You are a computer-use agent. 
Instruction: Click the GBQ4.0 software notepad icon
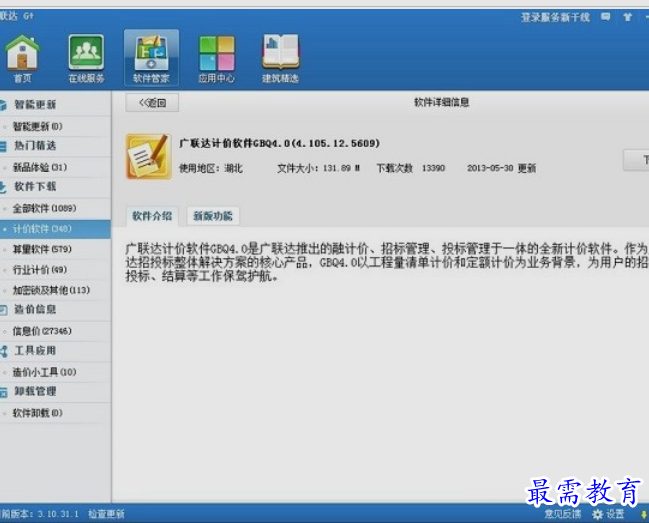[149, 156]
